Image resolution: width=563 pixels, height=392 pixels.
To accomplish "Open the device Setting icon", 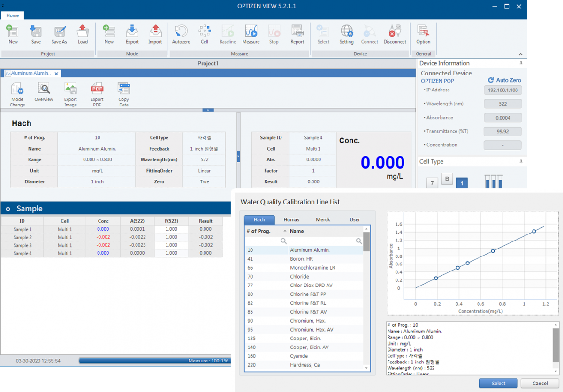I will (347, 31).
